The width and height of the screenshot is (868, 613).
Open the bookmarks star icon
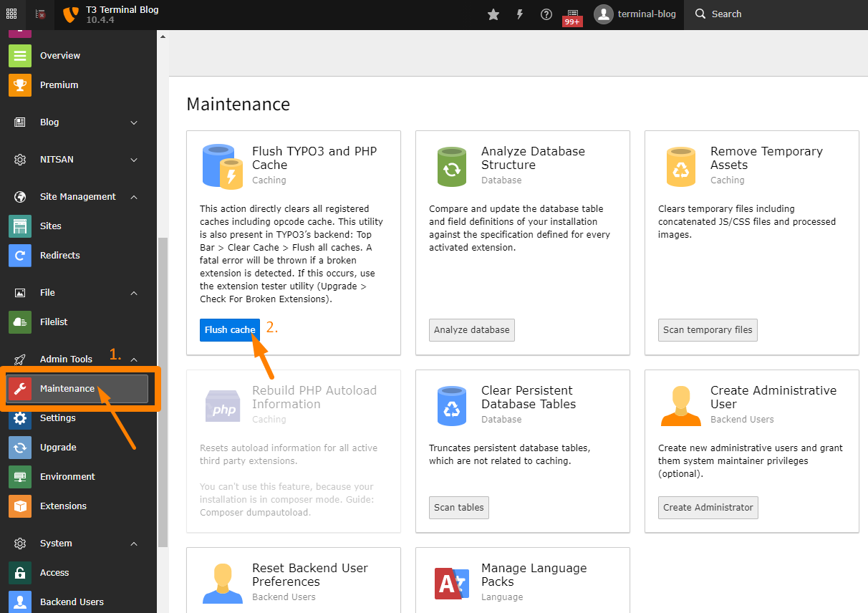point(493,14)
